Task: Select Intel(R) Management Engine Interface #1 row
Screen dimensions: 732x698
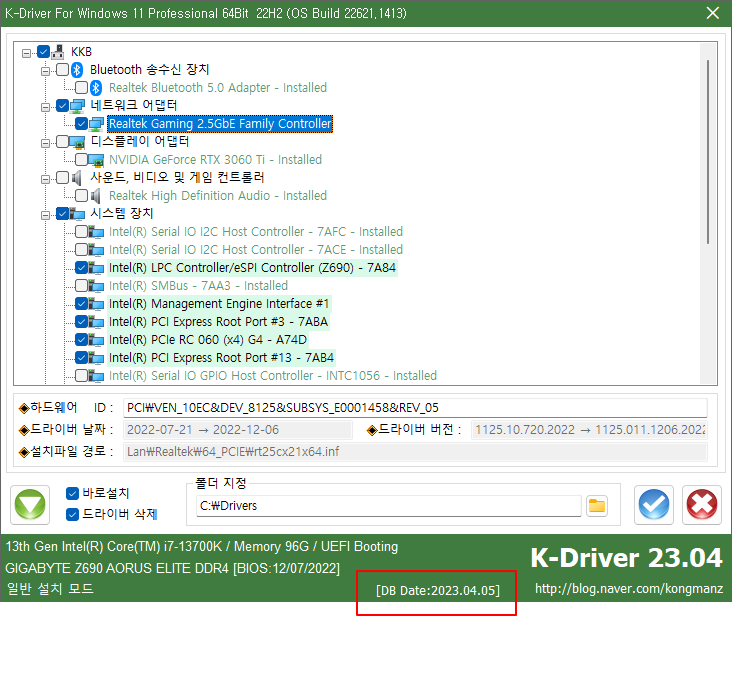Action: [219, 304]
